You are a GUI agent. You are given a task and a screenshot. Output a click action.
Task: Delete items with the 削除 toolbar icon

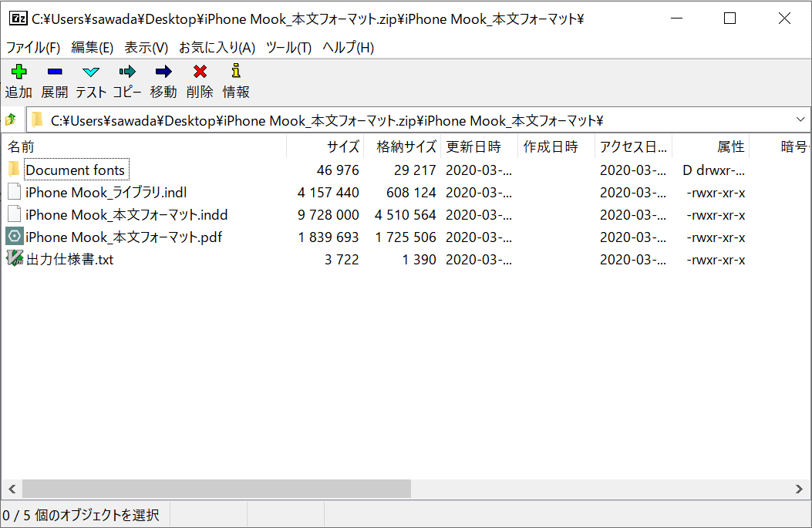[x=199, y=79]
